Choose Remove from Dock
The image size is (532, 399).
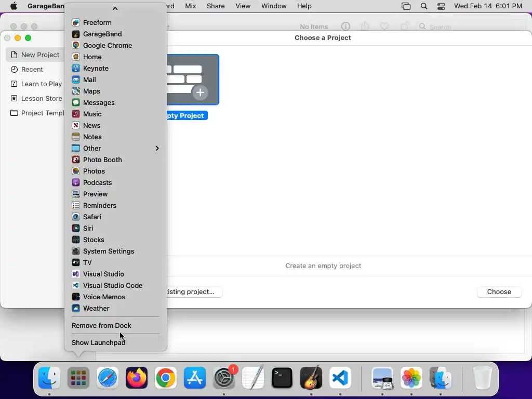click(x=115, y=325)
